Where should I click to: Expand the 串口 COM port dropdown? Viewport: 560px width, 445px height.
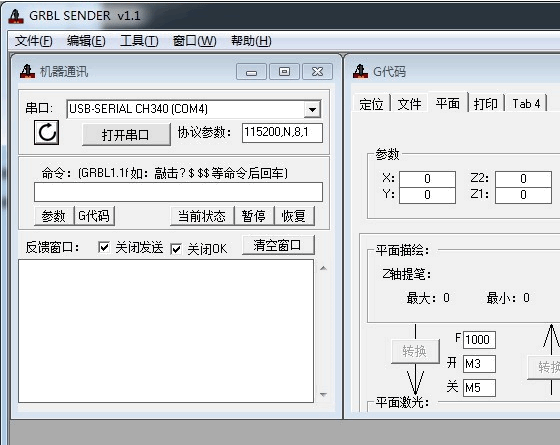(312, 109)
